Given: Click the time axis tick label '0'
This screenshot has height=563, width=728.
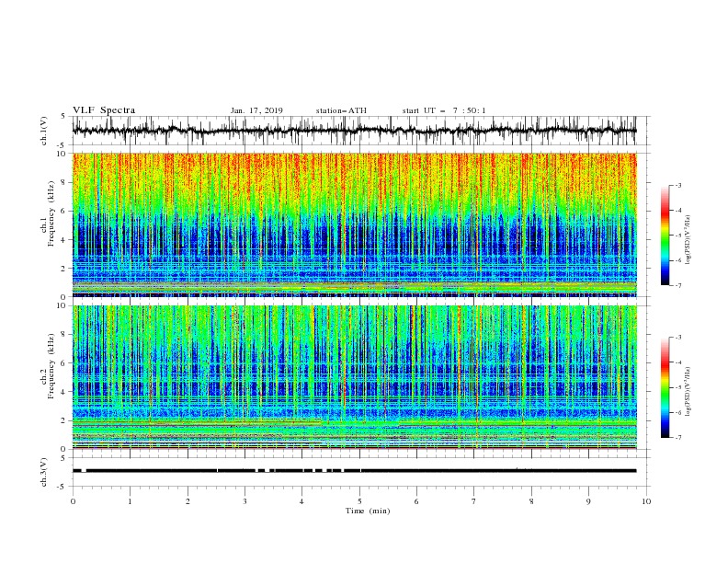Looking at the screenshot, I should pos(73,501).
